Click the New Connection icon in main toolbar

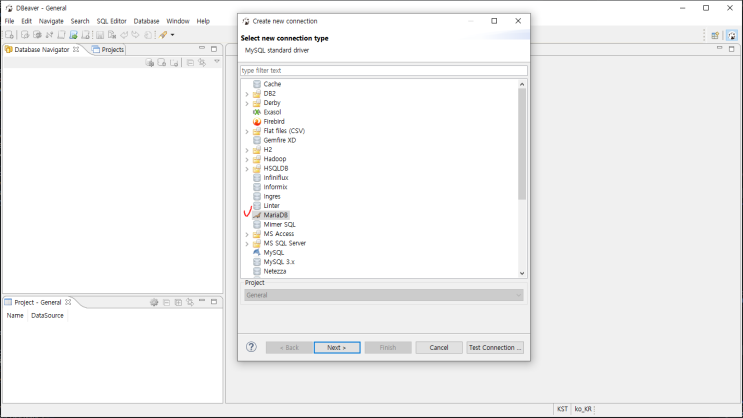click(x=9, y=35)
